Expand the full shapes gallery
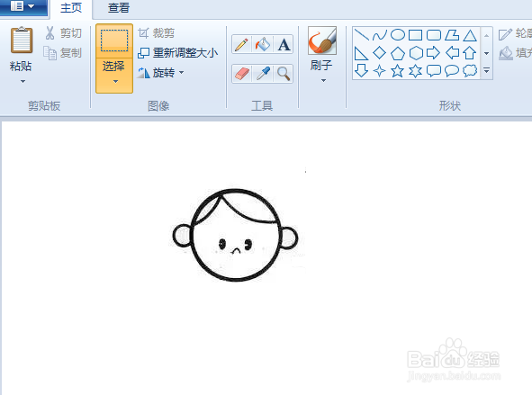 [486, 70]
